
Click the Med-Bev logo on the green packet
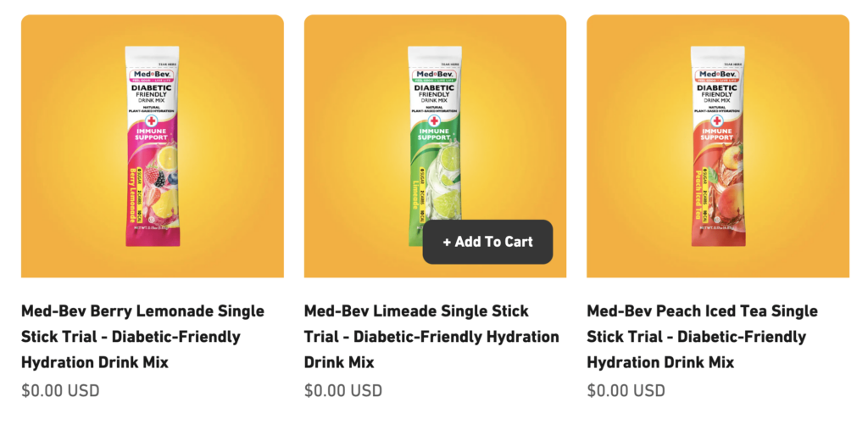point(435,74)
